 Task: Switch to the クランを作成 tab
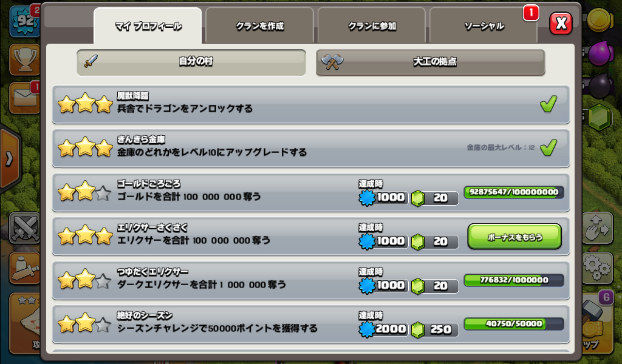pos(259,25)
